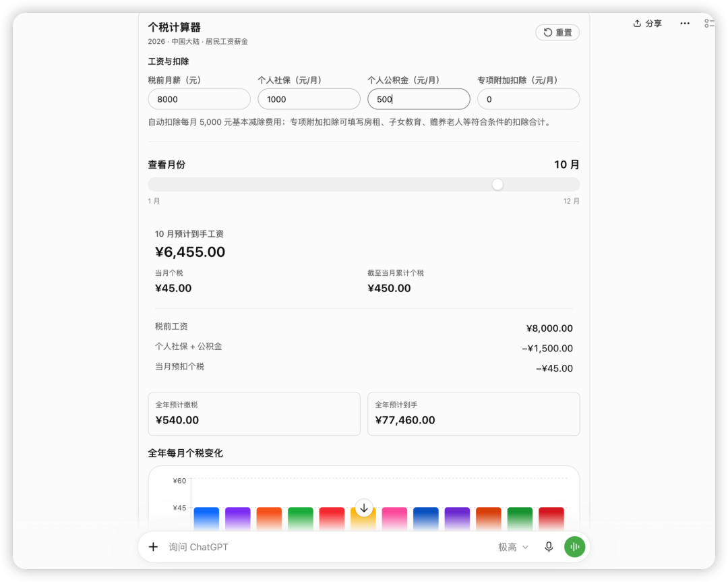
Task: Click the 个税计算器 title
Action: (x=174, y=28)
